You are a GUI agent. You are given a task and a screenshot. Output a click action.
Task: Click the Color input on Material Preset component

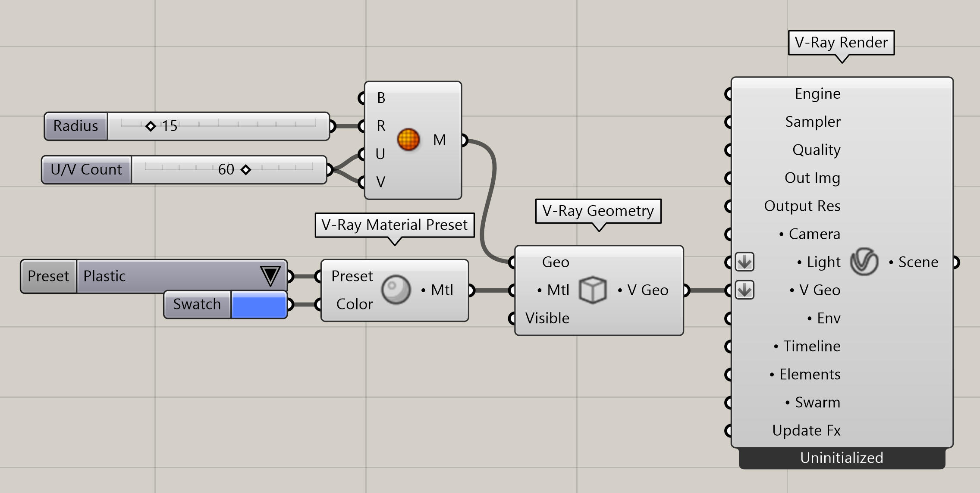355,304
